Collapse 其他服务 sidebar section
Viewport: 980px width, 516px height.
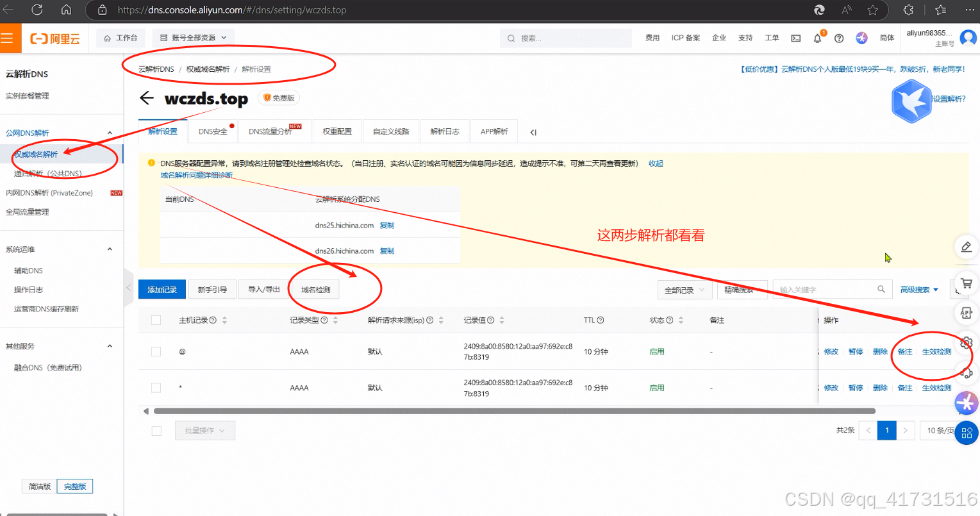(110, 346)
